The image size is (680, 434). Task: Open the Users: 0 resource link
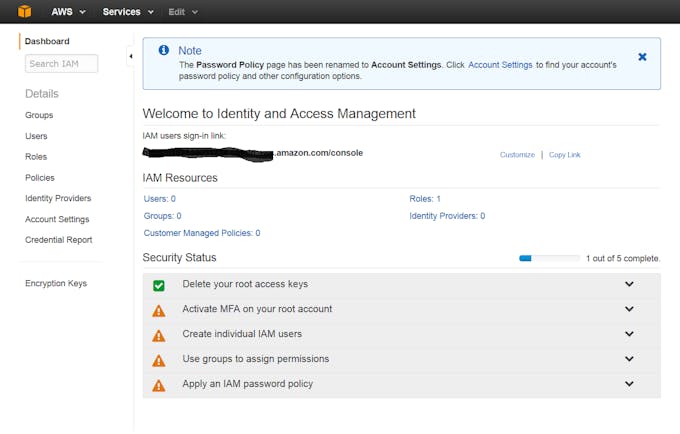click(160, 199)
